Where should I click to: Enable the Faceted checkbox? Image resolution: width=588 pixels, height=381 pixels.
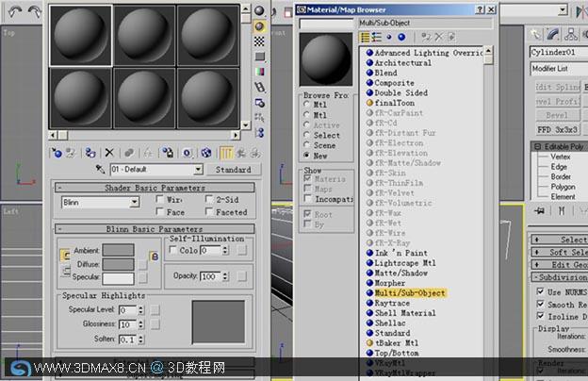(x=209, y=211)
